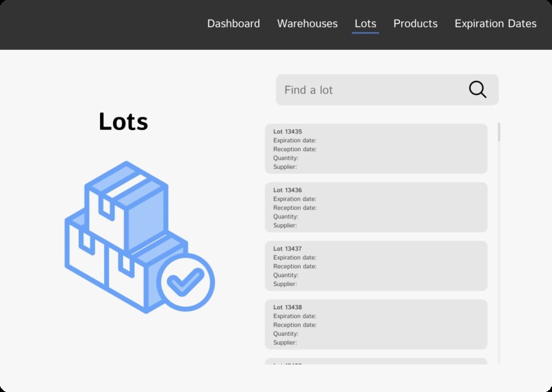Switch to the Products tab
This screenshot has width=552, height=392.
416,23
